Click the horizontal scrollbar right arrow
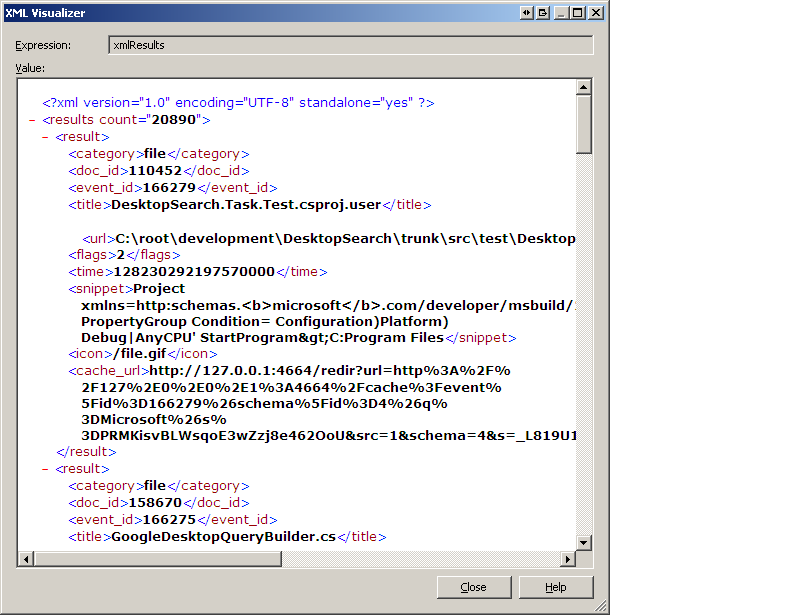The image size is (800, 615). pyautogui.click(x=568, y=560)
